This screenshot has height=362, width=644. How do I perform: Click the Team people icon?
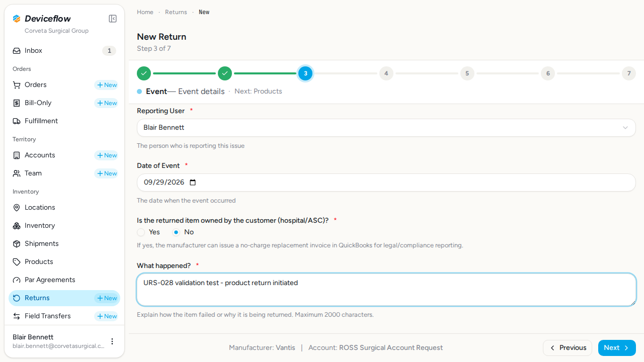(x=17, y=173)
